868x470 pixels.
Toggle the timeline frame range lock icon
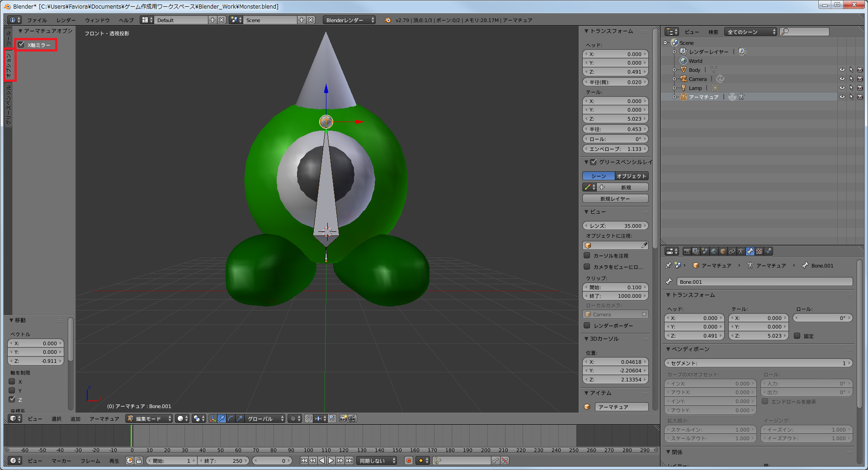pyautogui.click(x=139, y=461)
